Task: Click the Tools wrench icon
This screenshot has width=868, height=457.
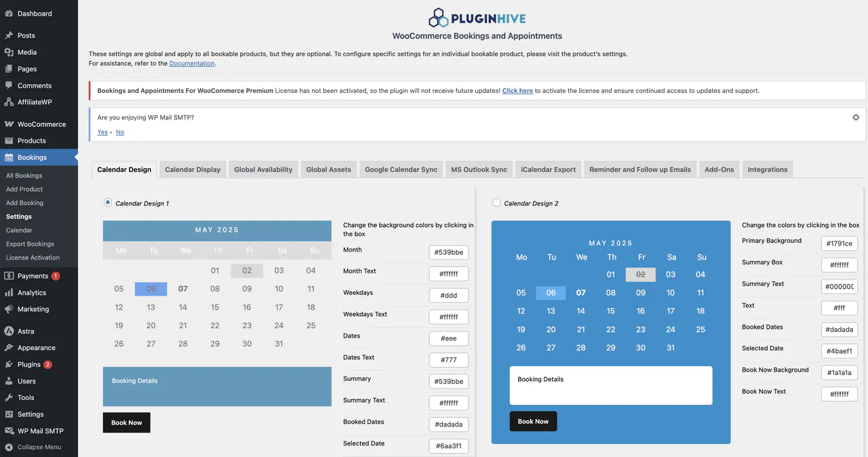Action: (9, 397)
